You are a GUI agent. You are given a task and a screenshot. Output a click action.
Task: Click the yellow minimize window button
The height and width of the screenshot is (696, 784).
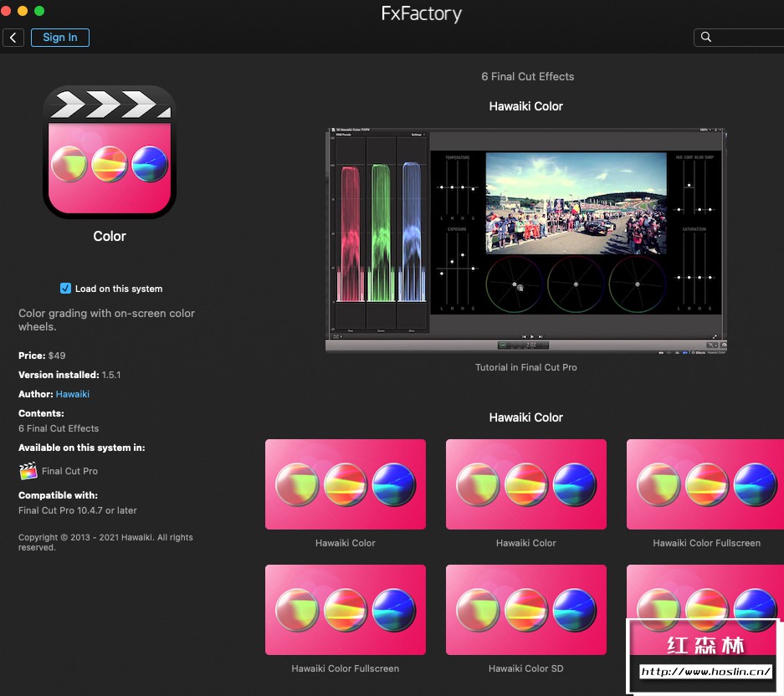click(23, 11)
